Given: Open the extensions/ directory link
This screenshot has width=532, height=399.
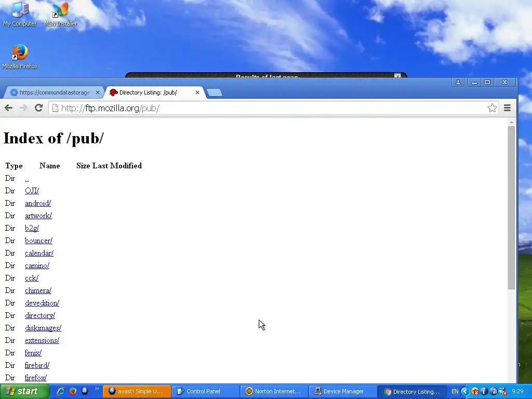Looking at the screenshot, I should (42, 340).
